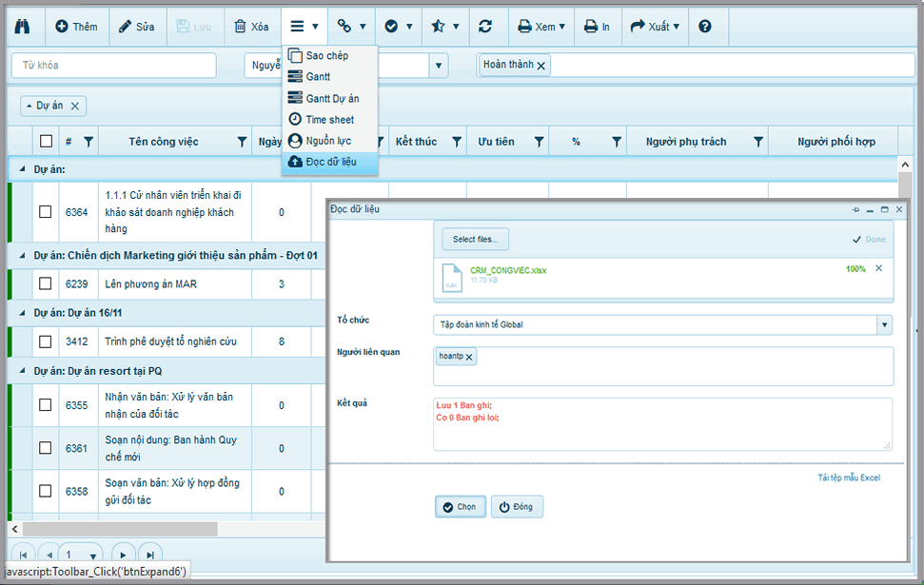The height and width of the screenshot is (585, 924).
Task: Check the box for row 6239
Action: click(x=46, y=283)
